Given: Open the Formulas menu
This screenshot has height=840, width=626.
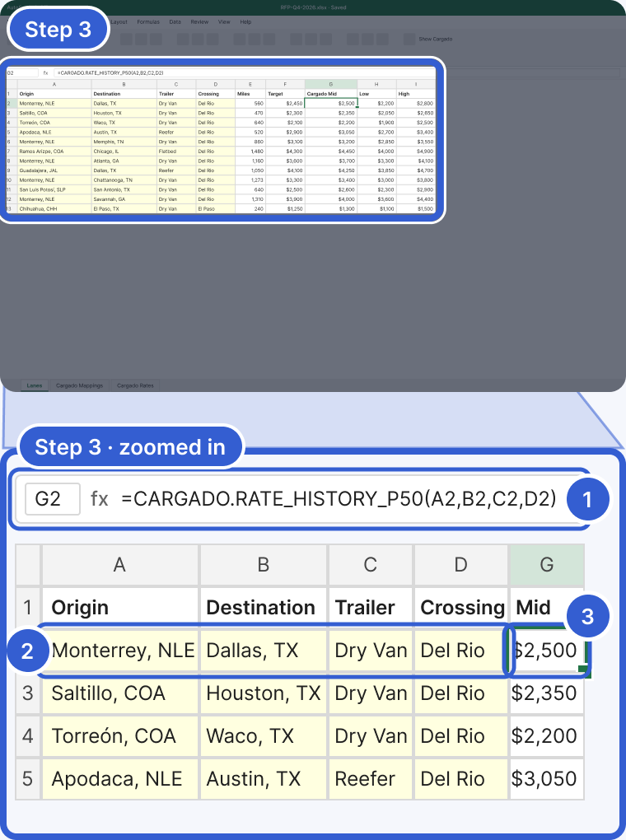Looking at the screenshot, I should click(148, 22).
